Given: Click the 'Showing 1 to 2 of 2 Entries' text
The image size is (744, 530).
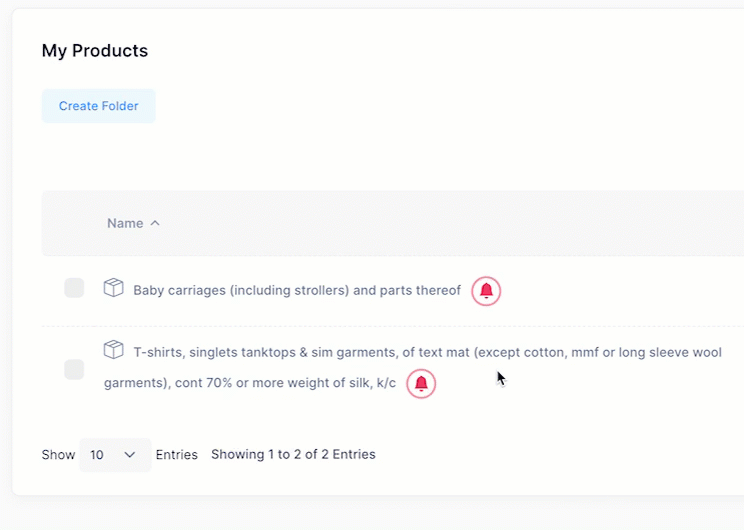Looking at the screenshot, I should 293,455.
